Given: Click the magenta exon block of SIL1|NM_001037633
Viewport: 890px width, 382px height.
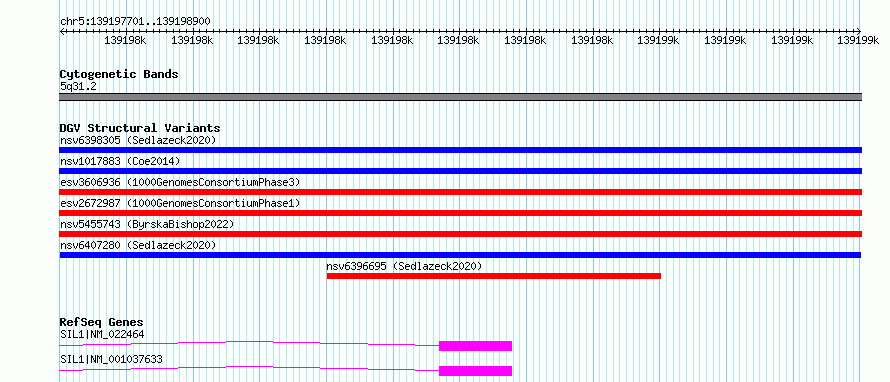Looking at the screenshot, I should point(476,371).
